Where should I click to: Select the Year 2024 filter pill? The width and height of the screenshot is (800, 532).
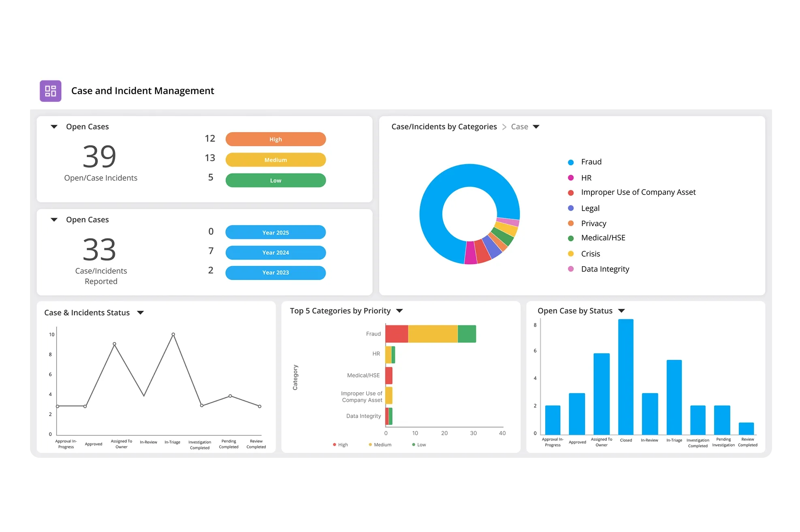[x=275, y=252]
